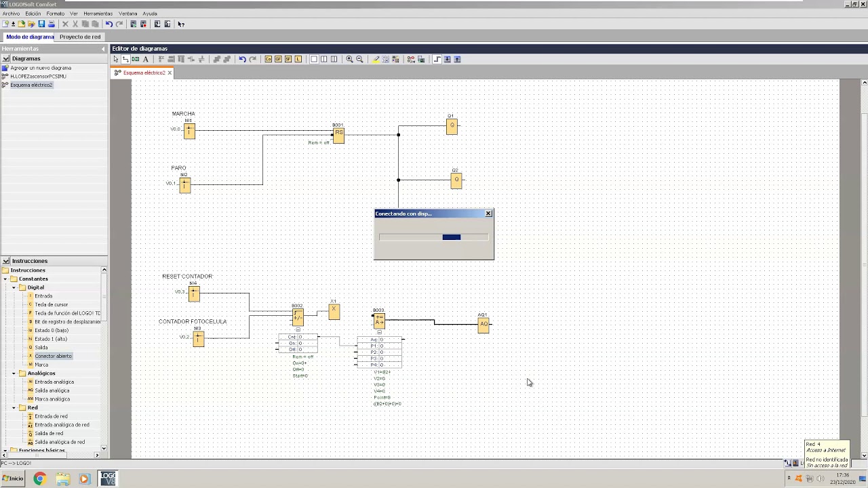
Task: Click the Co constants toolbar icon
Action: pos(268,59)
